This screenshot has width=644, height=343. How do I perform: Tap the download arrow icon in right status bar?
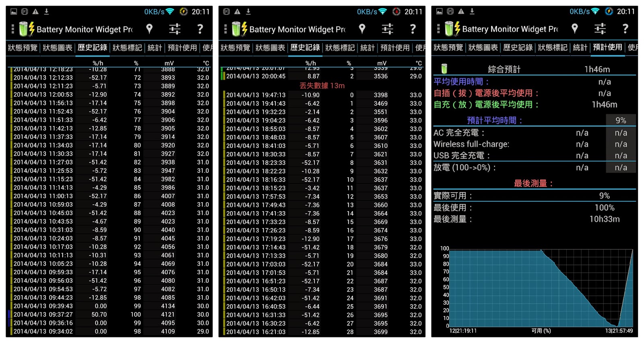472,11
